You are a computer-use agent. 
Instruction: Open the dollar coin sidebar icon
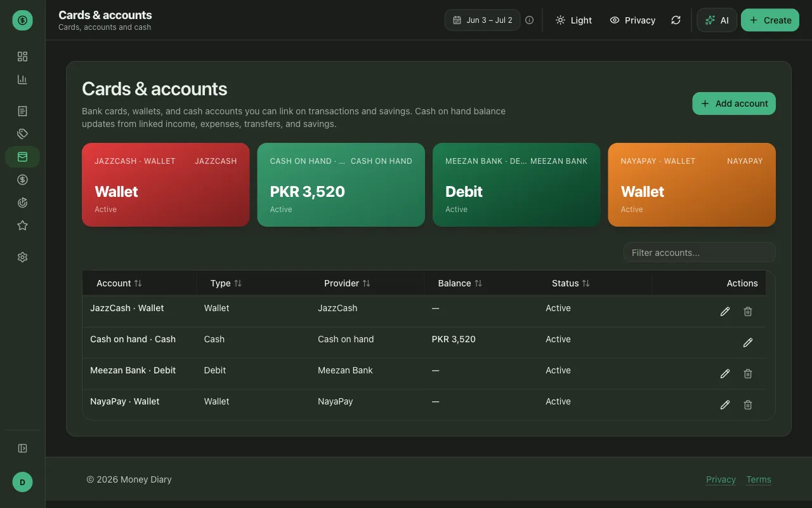coord(22,180)
